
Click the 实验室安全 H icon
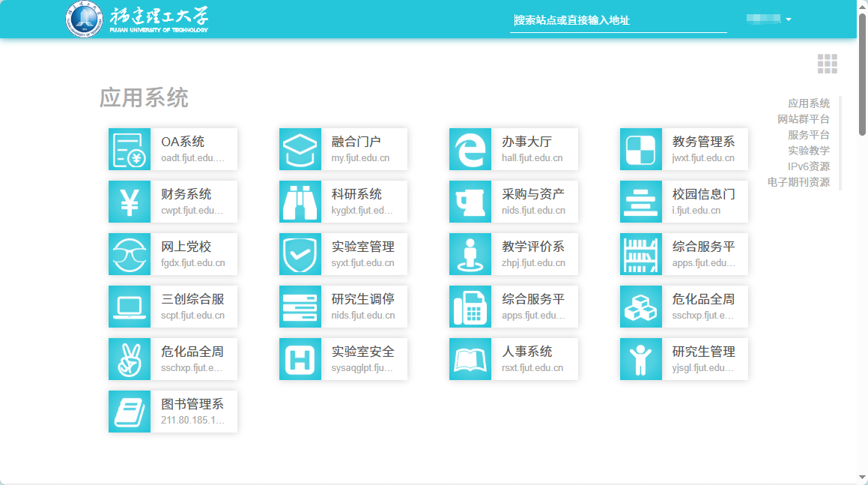[300, 359]
